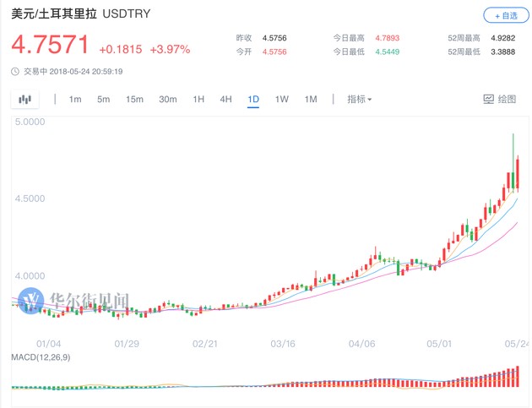This screenshot has width=532, height=408.
Task: Add USDTRY to watchlist with 自选
Action: tap(503, 15)
